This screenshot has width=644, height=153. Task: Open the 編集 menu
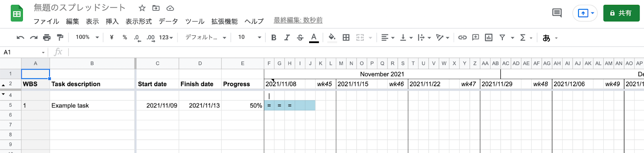[x=72, y=21]
